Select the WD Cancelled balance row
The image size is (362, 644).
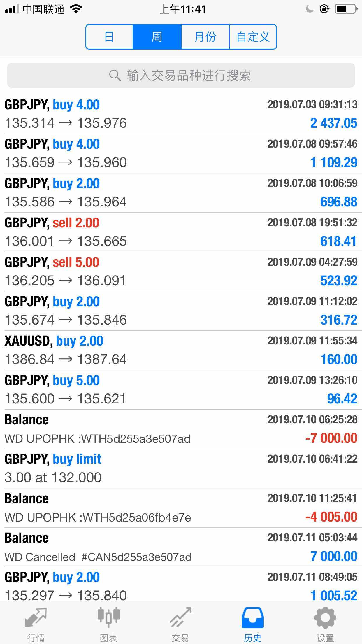tap(181, 547)
